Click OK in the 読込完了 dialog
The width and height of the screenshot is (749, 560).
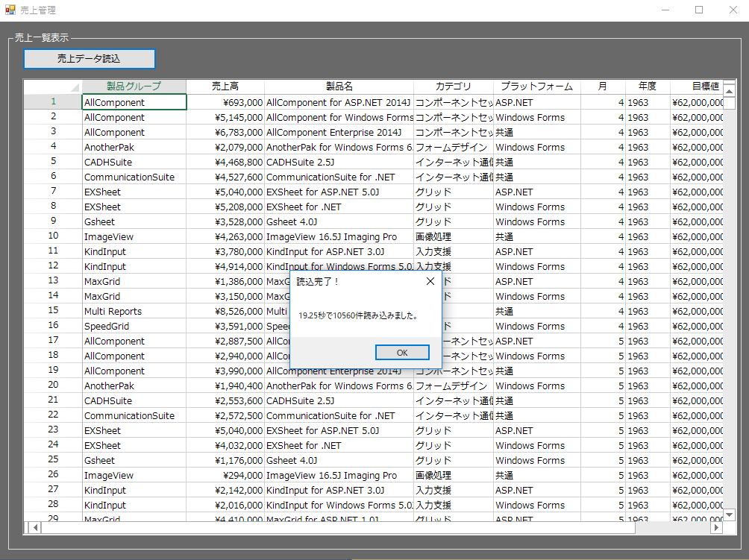pos(402,352)
